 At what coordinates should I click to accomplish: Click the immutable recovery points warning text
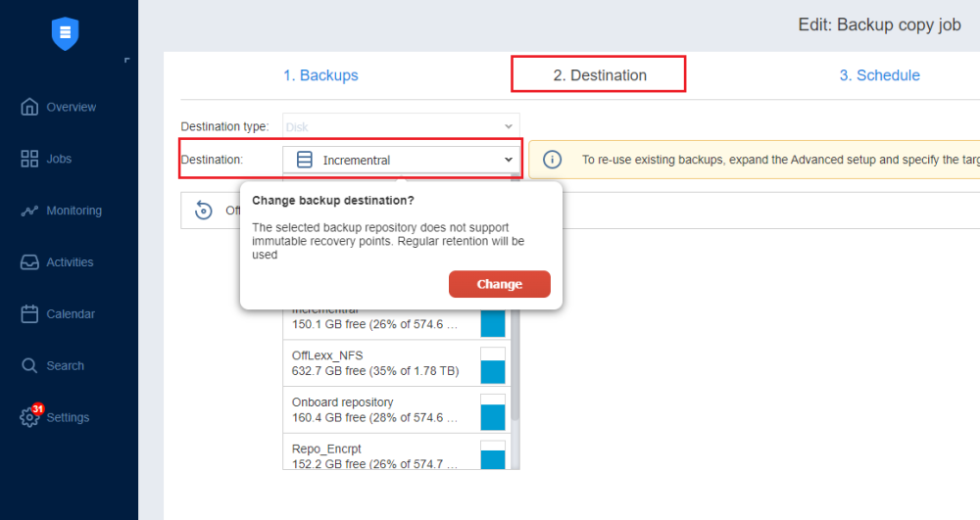[388, 241]
